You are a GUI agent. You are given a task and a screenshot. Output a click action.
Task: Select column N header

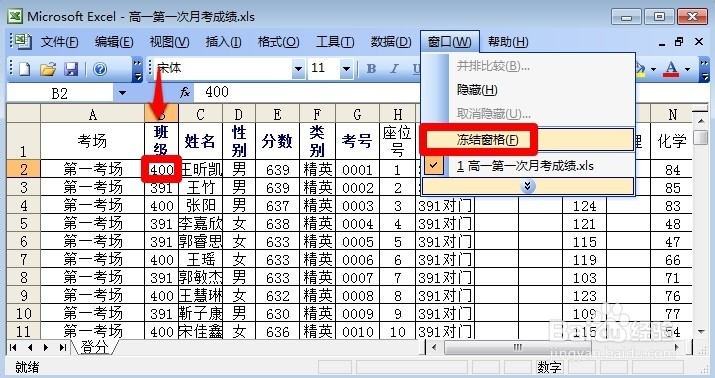(x=673, y=114)
